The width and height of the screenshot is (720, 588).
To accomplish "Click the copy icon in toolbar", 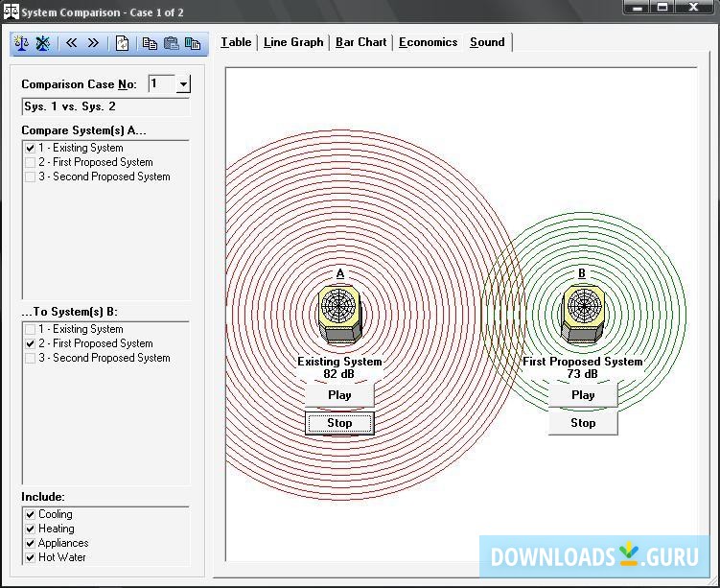I will click(150, 43).
